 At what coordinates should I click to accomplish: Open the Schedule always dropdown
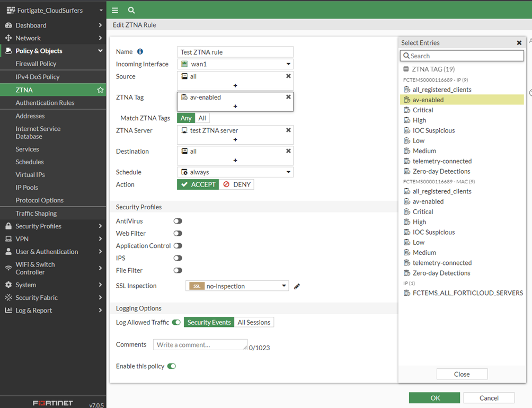pyautogui.click(x=235, y=172)
